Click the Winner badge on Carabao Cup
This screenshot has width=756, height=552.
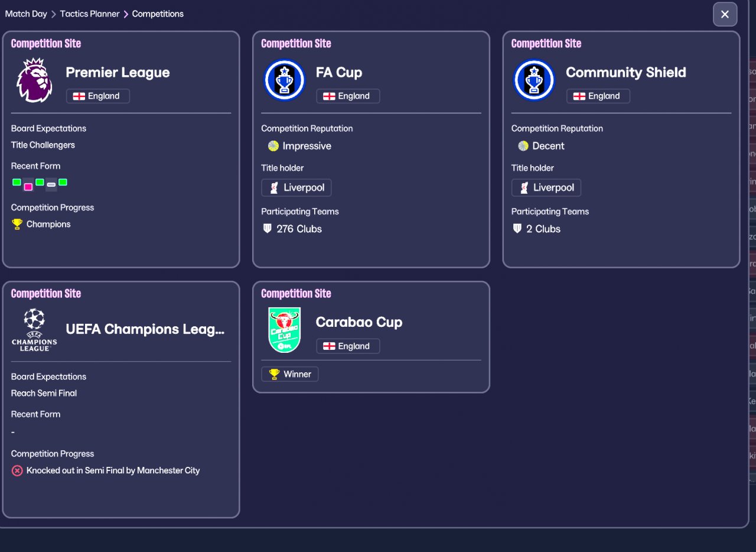pos(290,374)
